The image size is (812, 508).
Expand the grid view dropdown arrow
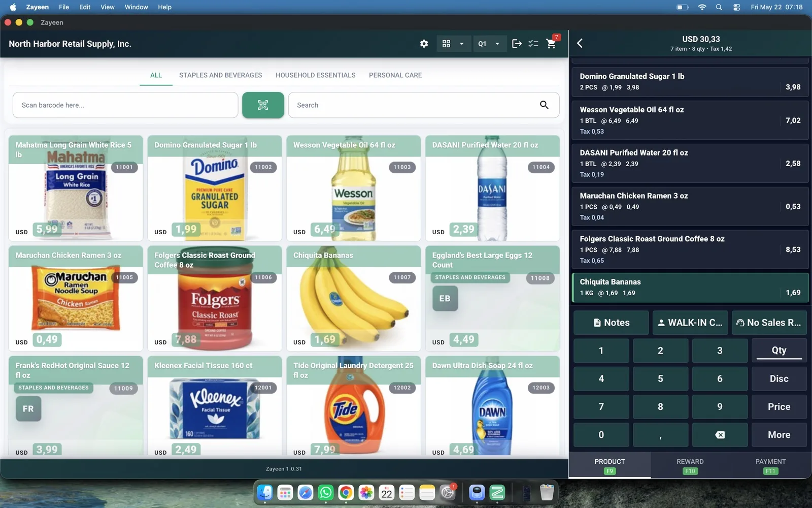462,44
